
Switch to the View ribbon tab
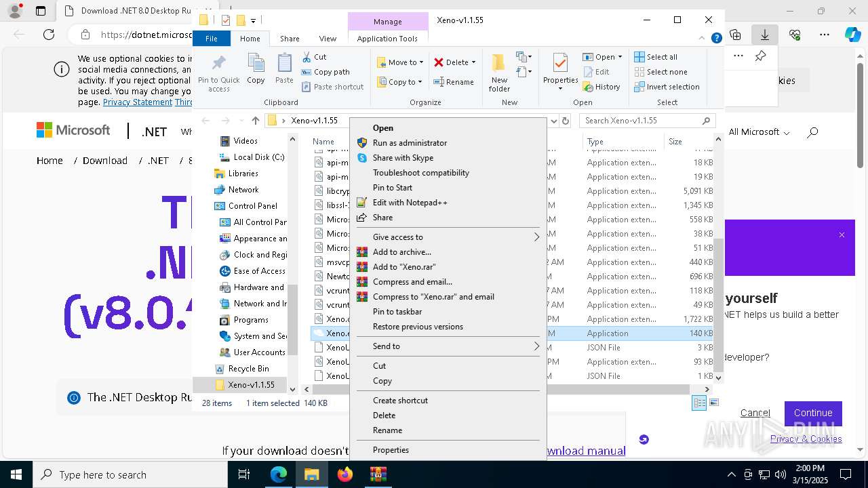328,39
